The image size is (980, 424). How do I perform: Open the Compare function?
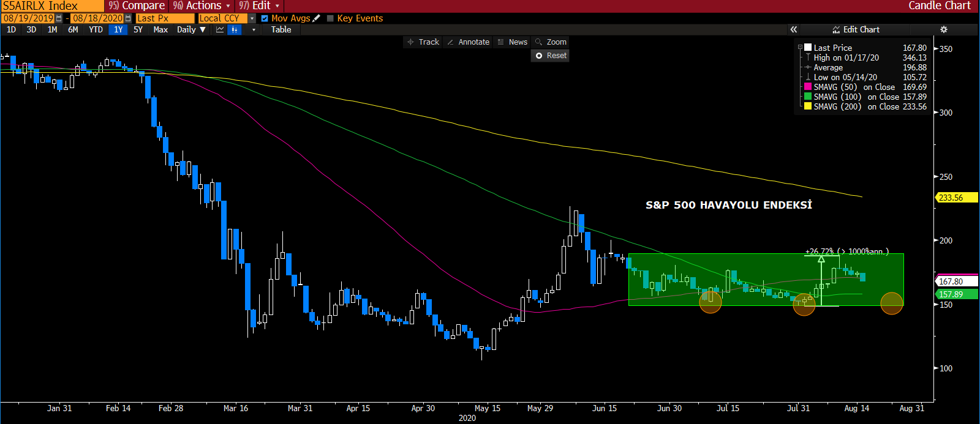coord(136,6)
